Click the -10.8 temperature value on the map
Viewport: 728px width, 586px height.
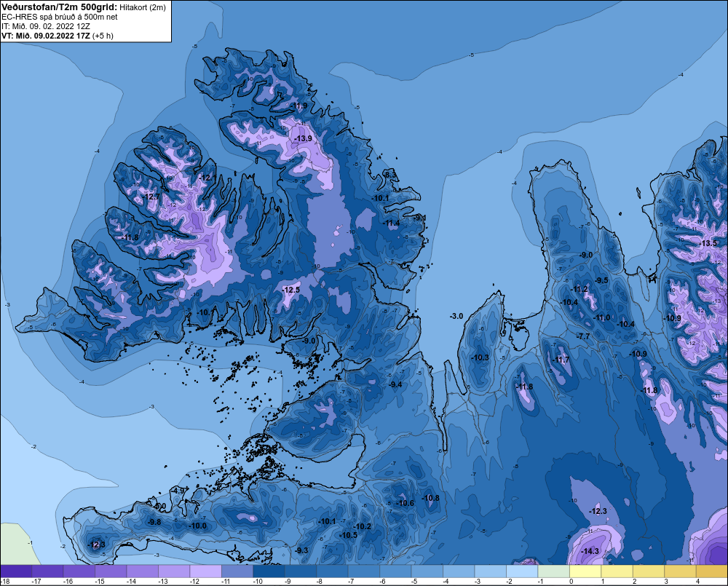coord(431,498)
